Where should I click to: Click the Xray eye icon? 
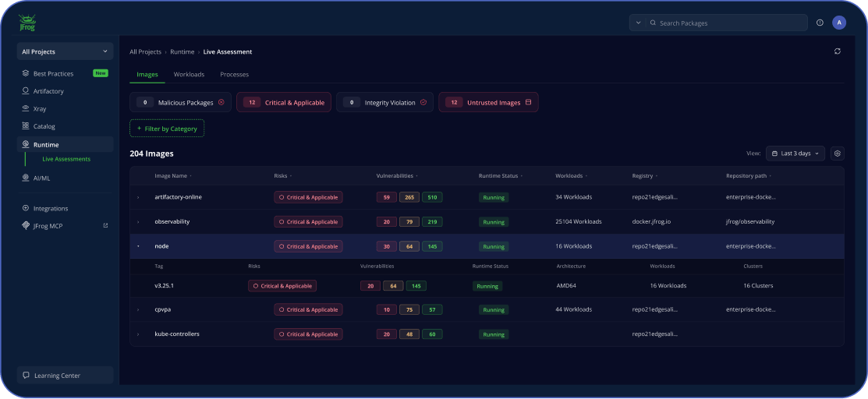point(26,108)
